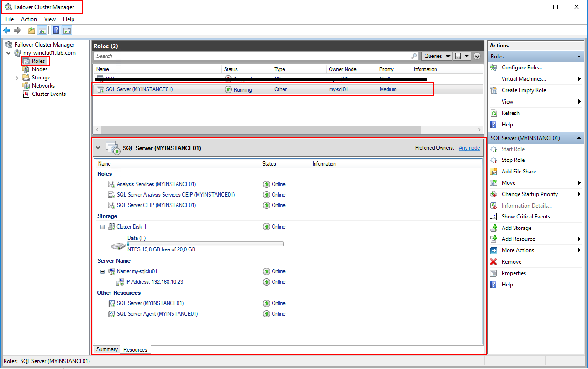Viewport: 588px width, 369px height.
Task: Open the File menu
Action: coord(10,19)
